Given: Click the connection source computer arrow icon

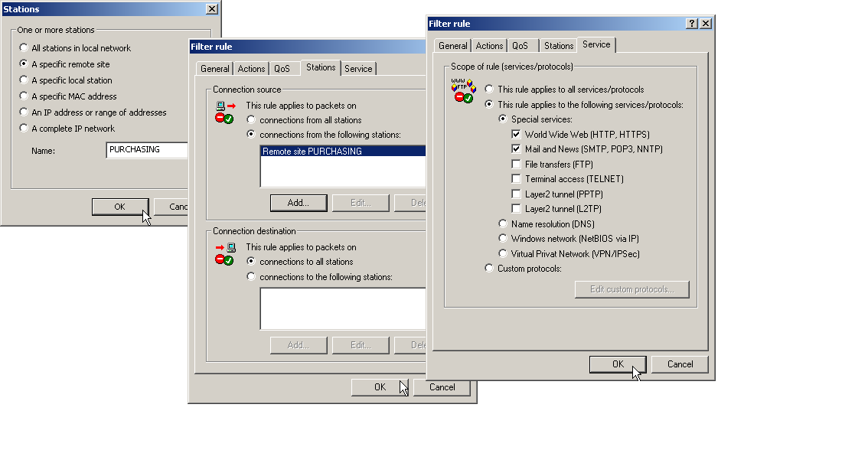Looking at the screenshot, I should (224, 106).
